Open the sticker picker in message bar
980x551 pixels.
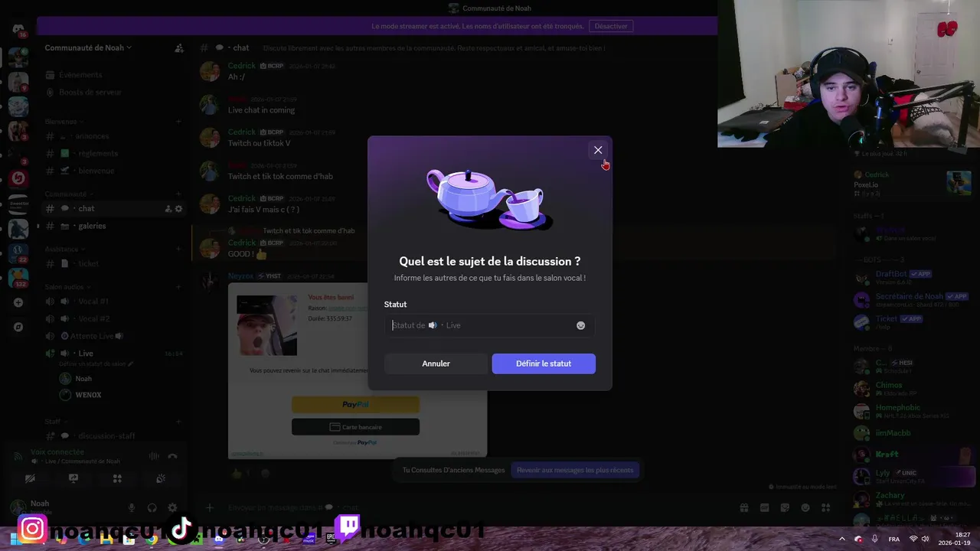pos(785,507)
